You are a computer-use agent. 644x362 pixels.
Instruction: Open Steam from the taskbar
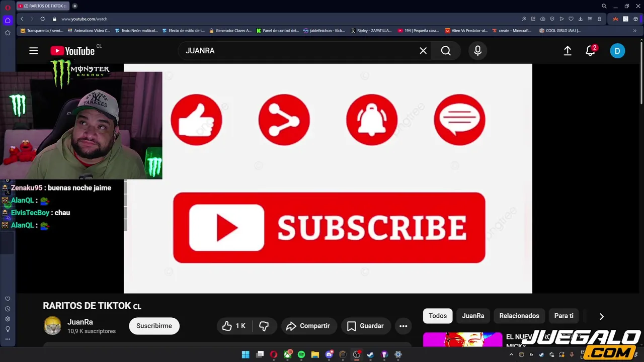click(370, 354)
